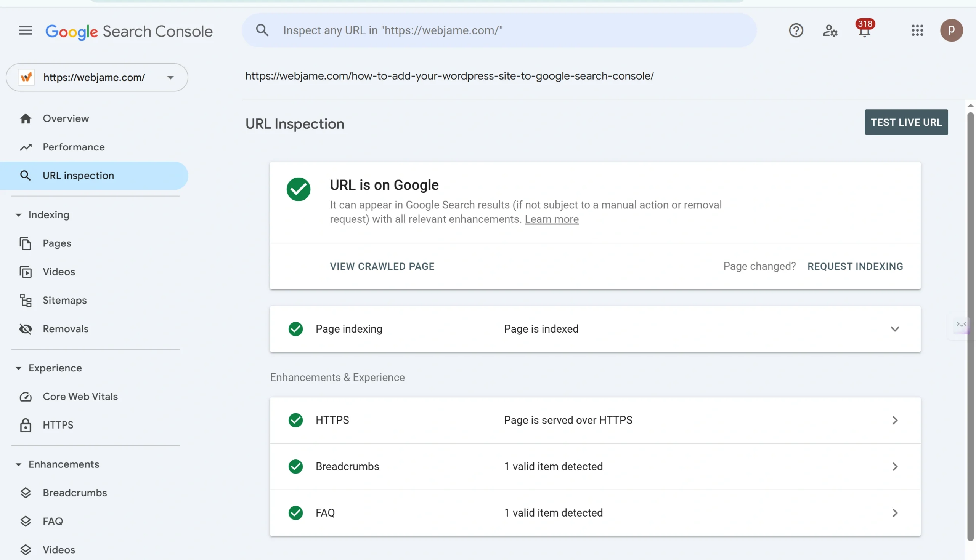Click the search magnifier icon in the URL bar
The width and height of the screenshot is (976, 560).
[x=262, y=30]
